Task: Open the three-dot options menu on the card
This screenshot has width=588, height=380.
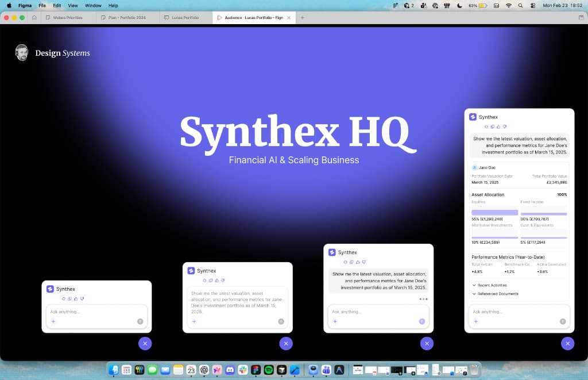Action: (423, 298)
